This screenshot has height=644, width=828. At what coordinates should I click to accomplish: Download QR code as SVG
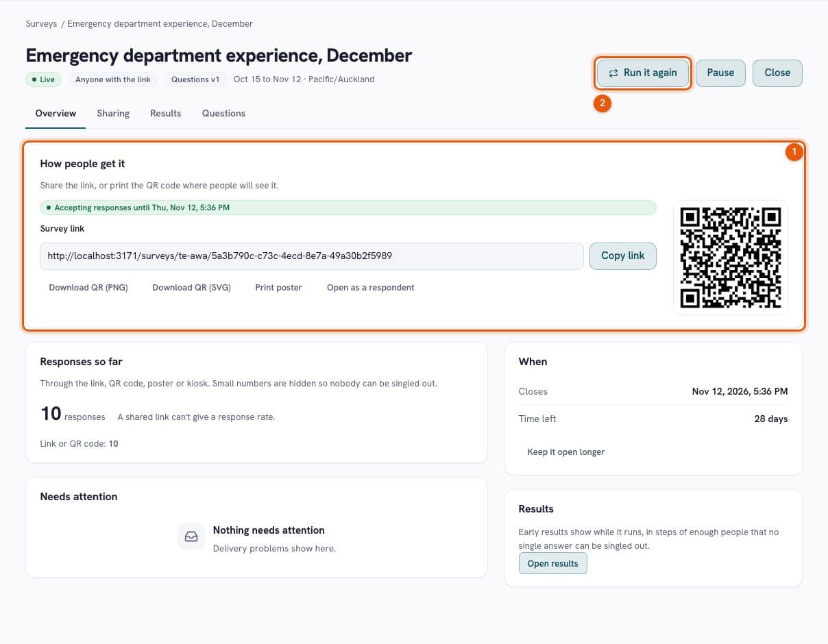click(191, 288)
